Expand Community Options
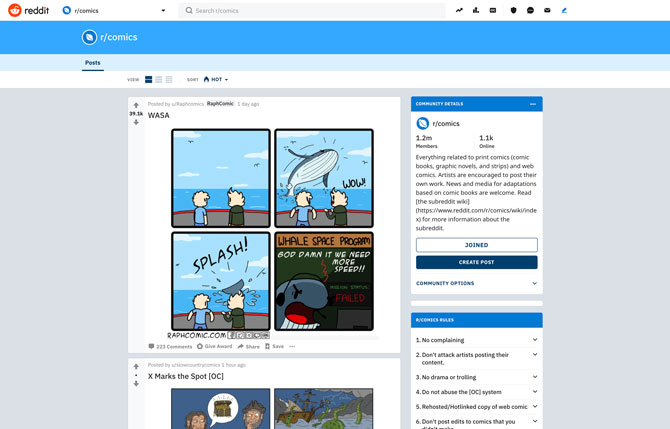The image size is (670, 429). (477, 283)
